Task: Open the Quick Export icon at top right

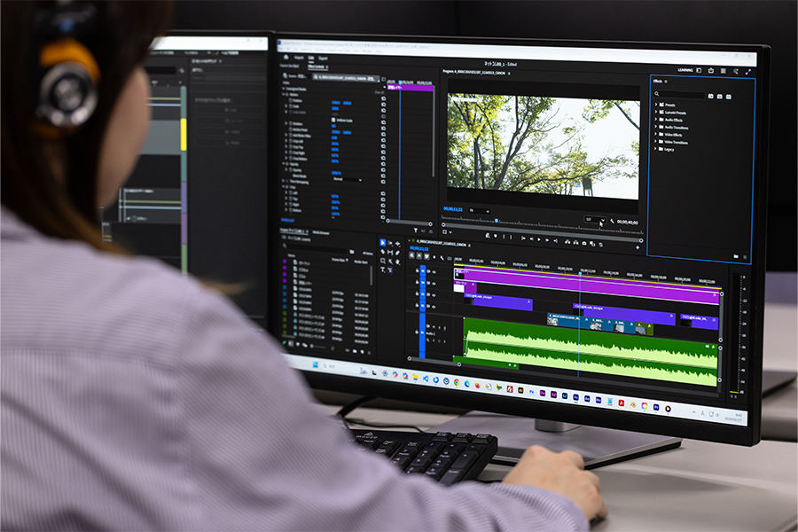Action: tap(710, 70)
